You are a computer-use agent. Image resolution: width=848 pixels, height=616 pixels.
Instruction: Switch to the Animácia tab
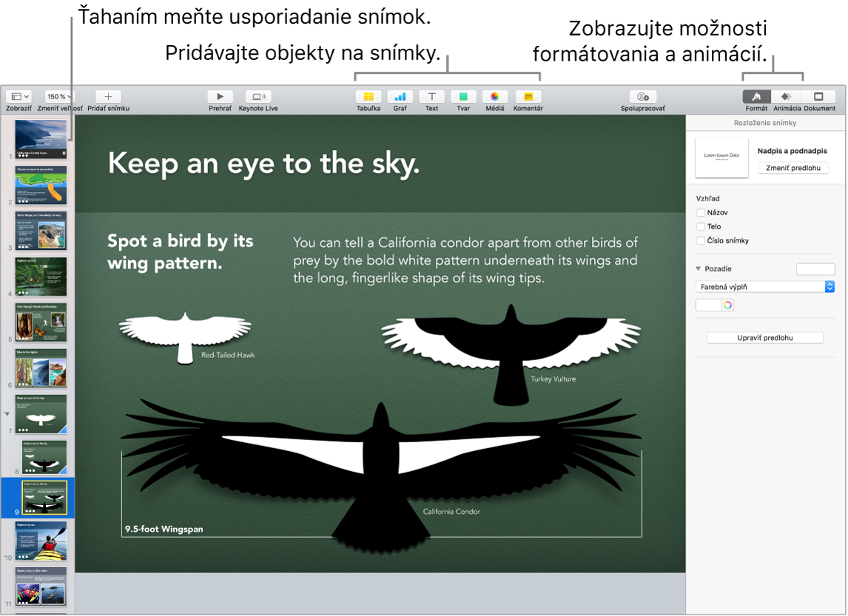pyautogui.click(x=787, y=97)
